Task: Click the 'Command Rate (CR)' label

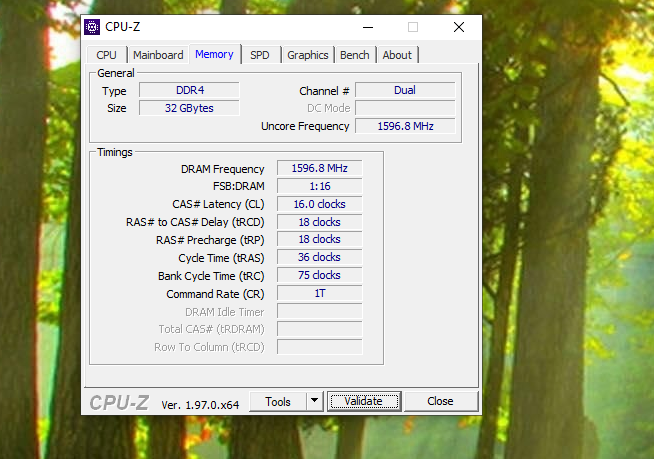Action: pyautogui.click(x=215, y=294)
